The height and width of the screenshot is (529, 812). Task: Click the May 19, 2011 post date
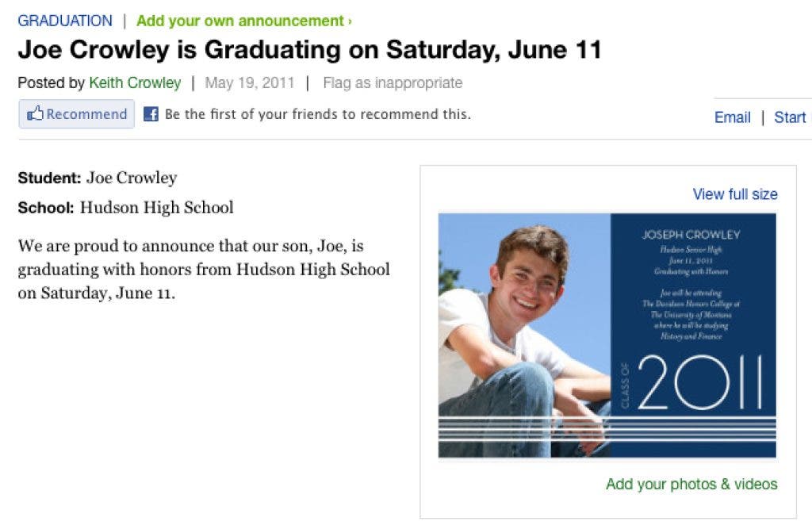point(250,82)
